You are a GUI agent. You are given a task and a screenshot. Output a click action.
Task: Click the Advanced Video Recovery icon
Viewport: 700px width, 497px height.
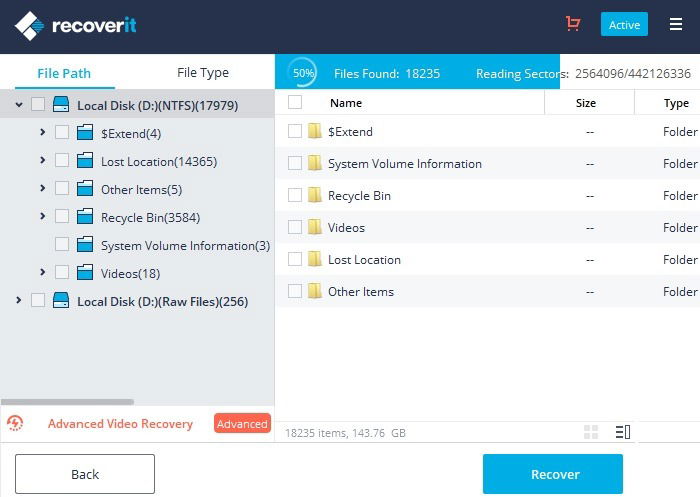[x=15, y=423]
